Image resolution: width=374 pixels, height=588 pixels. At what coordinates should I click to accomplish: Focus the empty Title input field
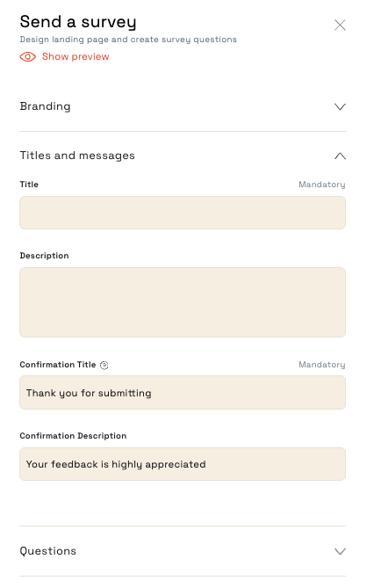183,213
